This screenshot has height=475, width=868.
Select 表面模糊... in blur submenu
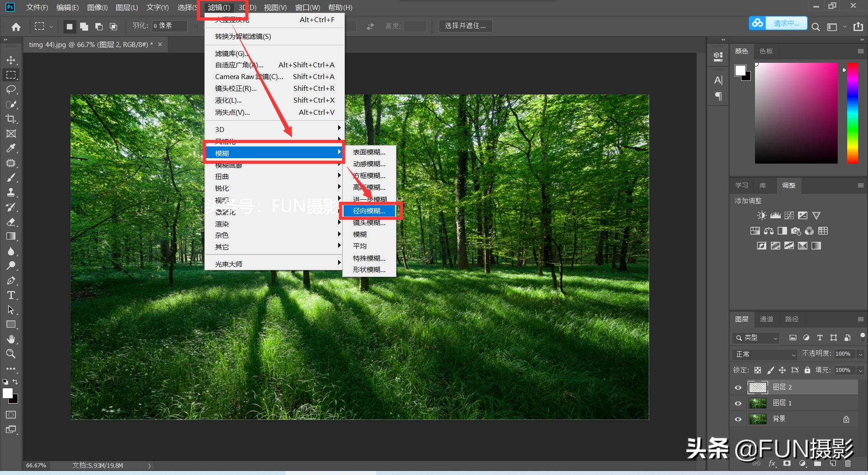(369, 152)
